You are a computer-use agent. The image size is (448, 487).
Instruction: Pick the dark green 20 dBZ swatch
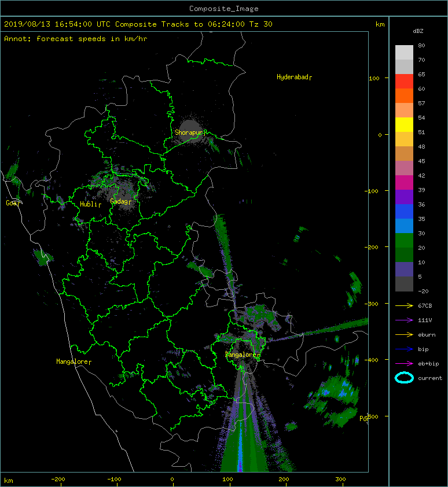(404, 254)
